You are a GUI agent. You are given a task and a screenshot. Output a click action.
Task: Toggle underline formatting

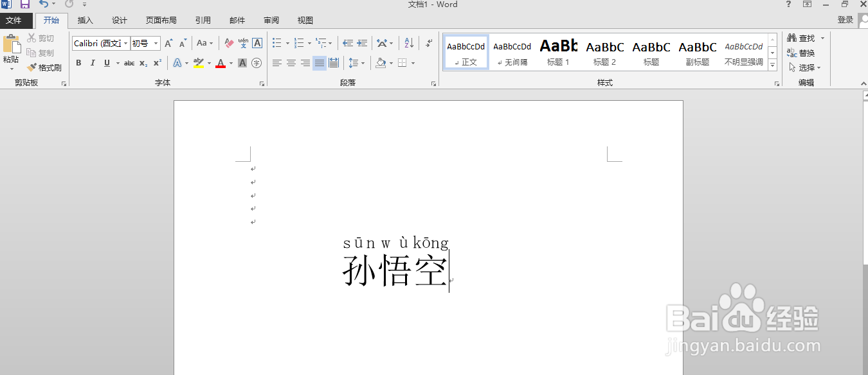(x=107, y=63)
